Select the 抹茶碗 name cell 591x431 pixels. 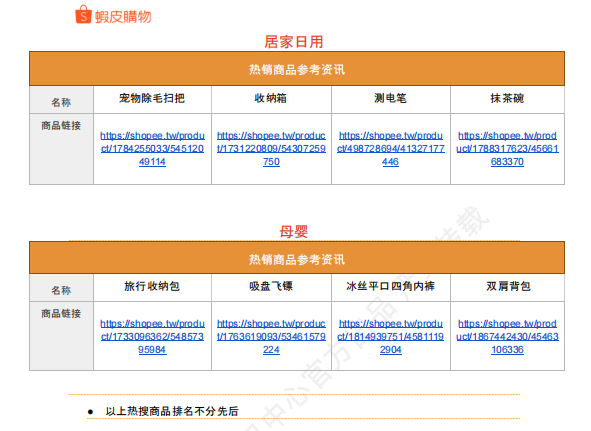[x=507, y=100]
